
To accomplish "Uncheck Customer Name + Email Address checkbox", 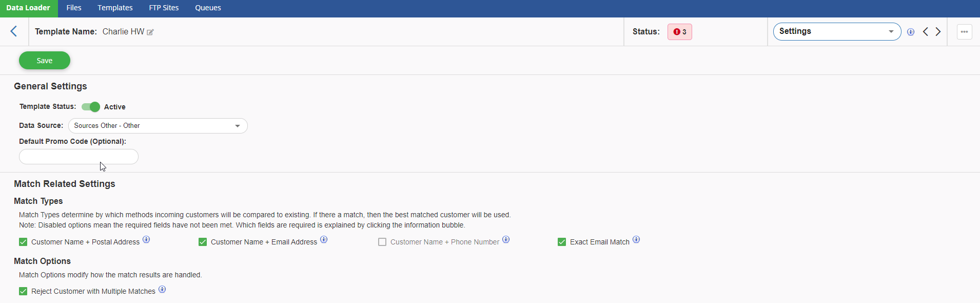I will coord(203,242).
